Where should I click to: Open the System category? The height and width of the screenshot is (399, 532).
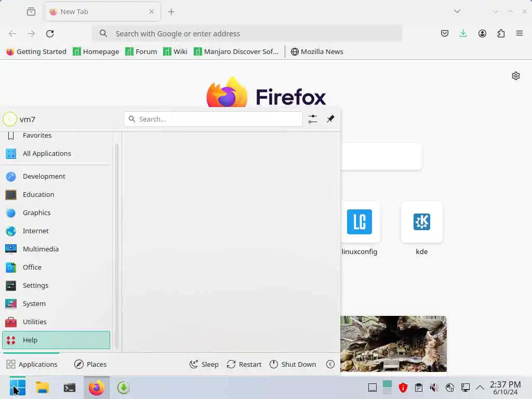point(56,303)
